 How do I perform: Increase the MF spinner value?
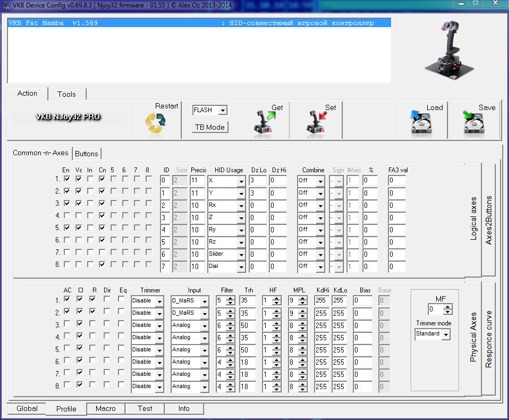(448, 307)
